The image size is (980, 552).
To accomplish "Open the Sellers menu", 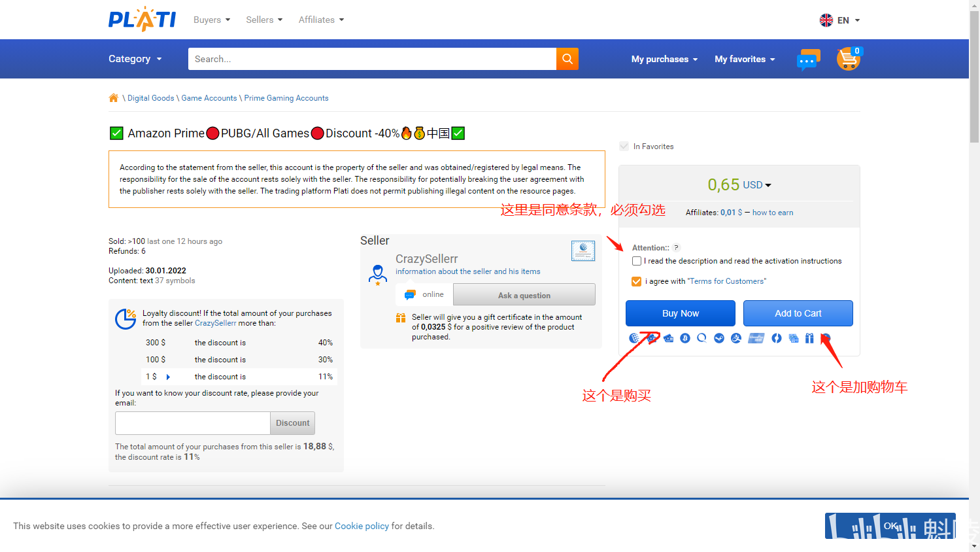I will coord(264,20).
